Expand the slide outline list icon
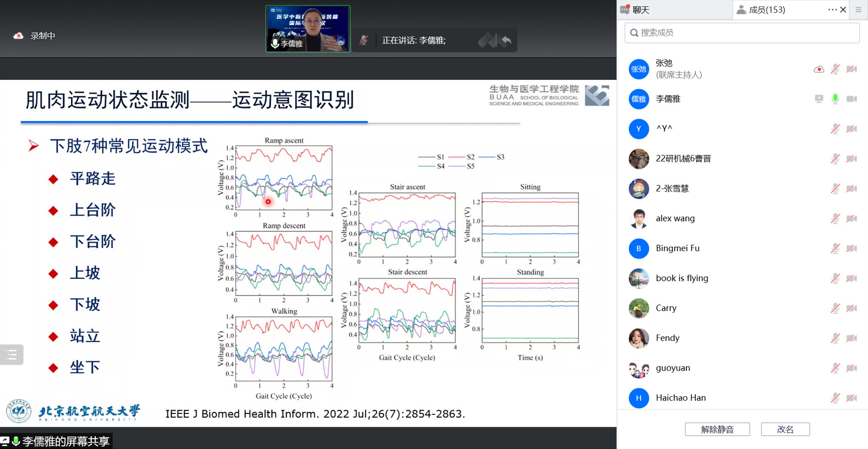This screenshot has height=449, width=868. (x=11, y=354)
